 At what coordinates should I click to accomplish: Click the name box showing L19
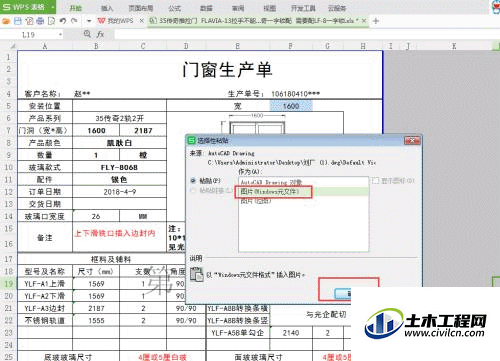point(28,35)
